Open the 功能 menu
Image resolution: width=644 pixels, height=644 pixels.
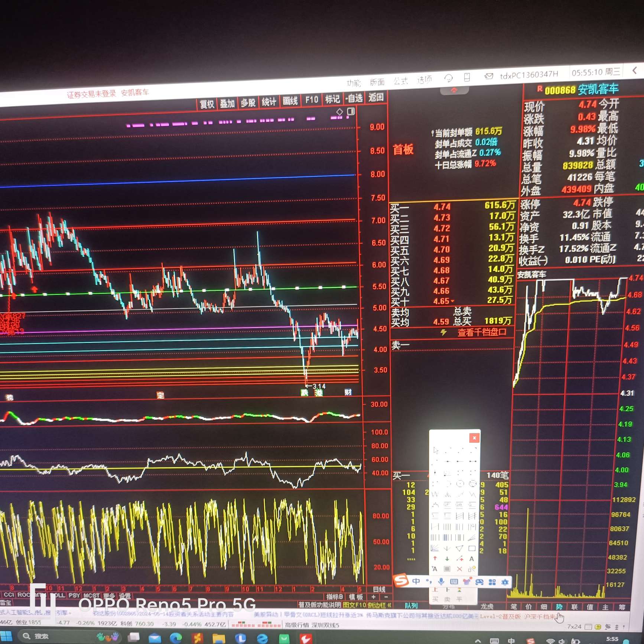click(354, 83)
